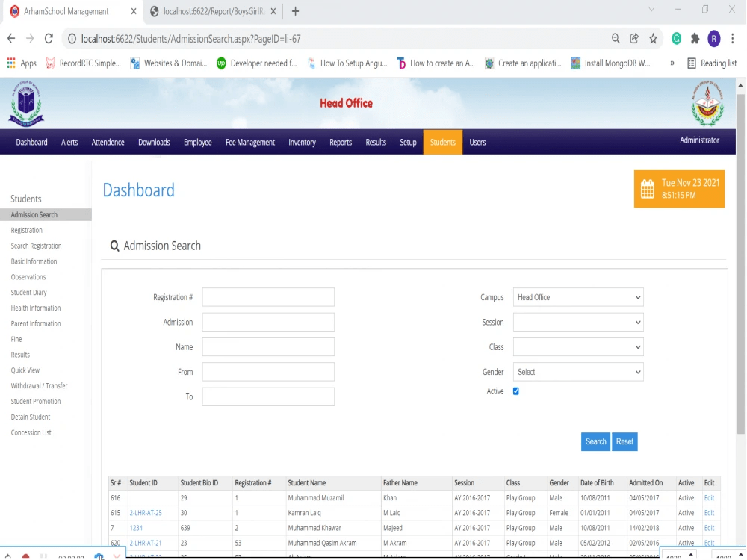The height and width of the screenshot is (560, 747).
Task: Open the browser Reading list icon
Action: [692, 63]
